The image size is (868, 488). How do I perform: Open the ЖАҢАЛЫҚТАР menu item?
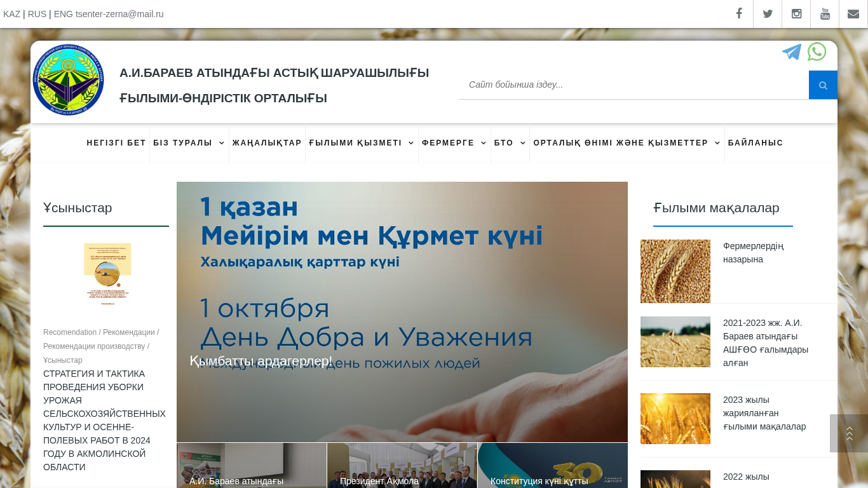(x=267, y=143)
